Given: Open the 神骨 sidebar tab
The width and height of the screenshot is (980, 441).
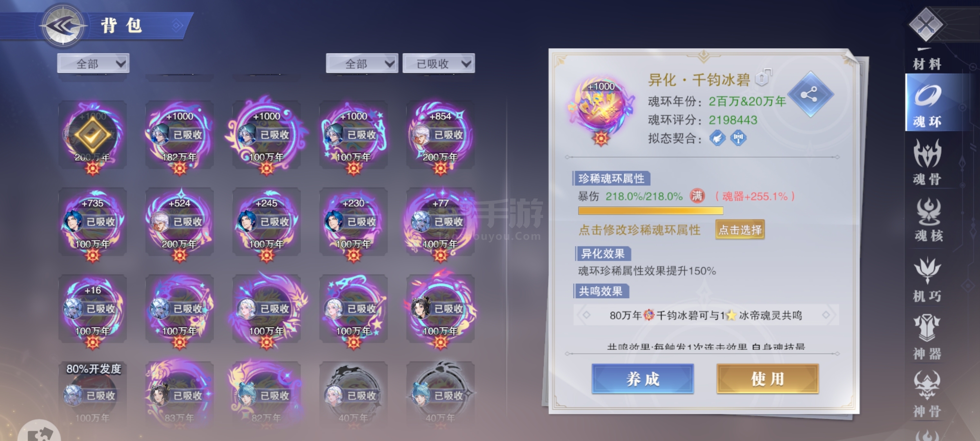Looking at the screenshot, I should tap(927, 394).
